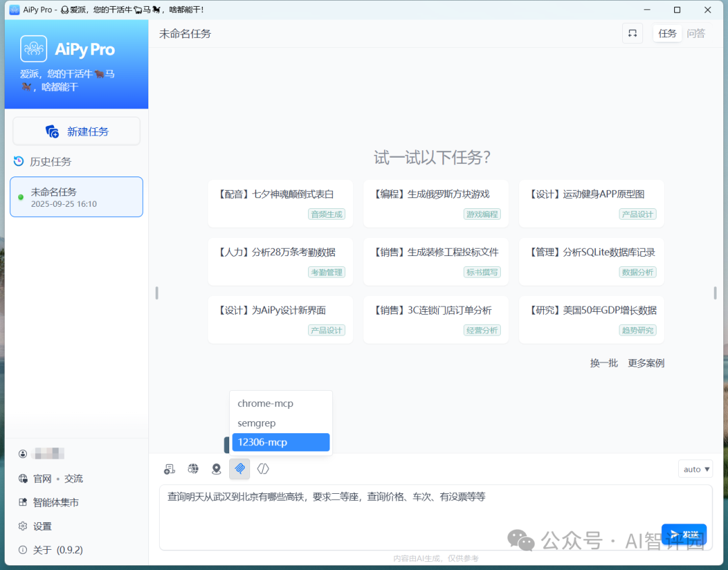This screenshot has width=728, height=570.
Task: Toggle the web search globe icon
Action: [x=193, y=468]
